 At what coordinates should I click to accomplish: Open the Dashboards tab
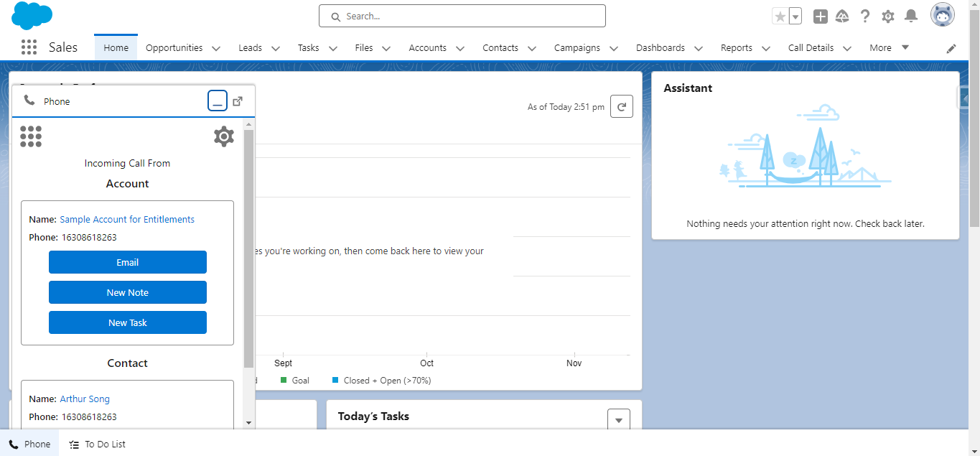[661, 48]
